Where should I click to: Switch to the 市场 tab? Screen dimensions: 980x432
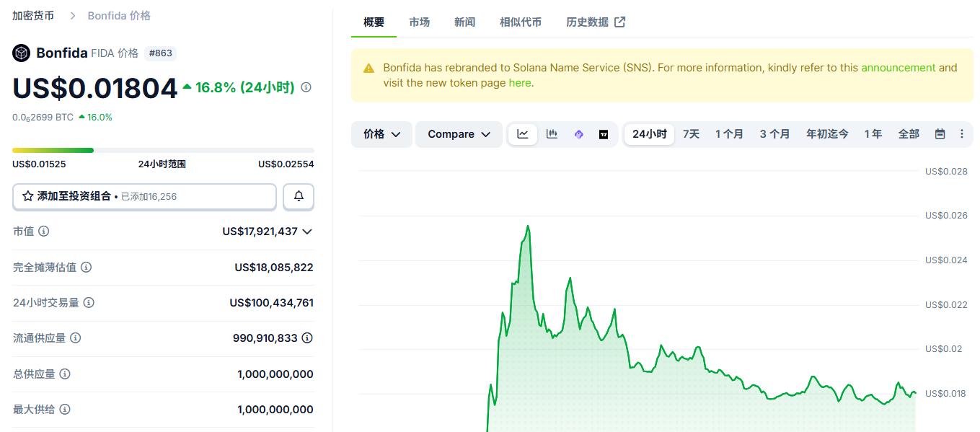419,22
